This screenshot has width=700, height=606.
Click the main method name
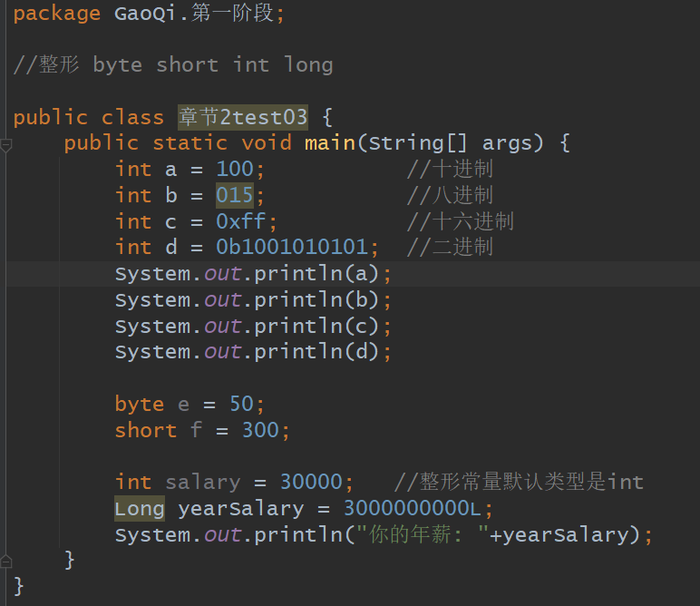(329, 143)
